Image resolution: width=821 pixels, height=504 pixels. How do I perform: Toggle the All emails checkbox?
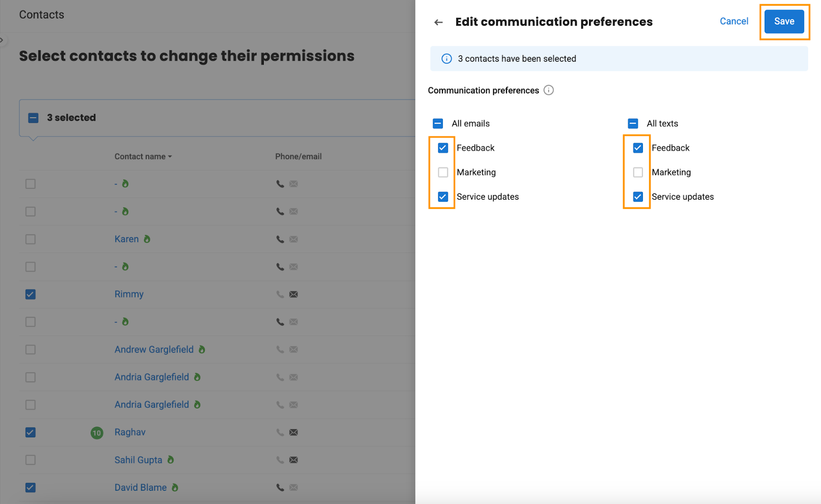pyautogui.click(x=438, y=123)
